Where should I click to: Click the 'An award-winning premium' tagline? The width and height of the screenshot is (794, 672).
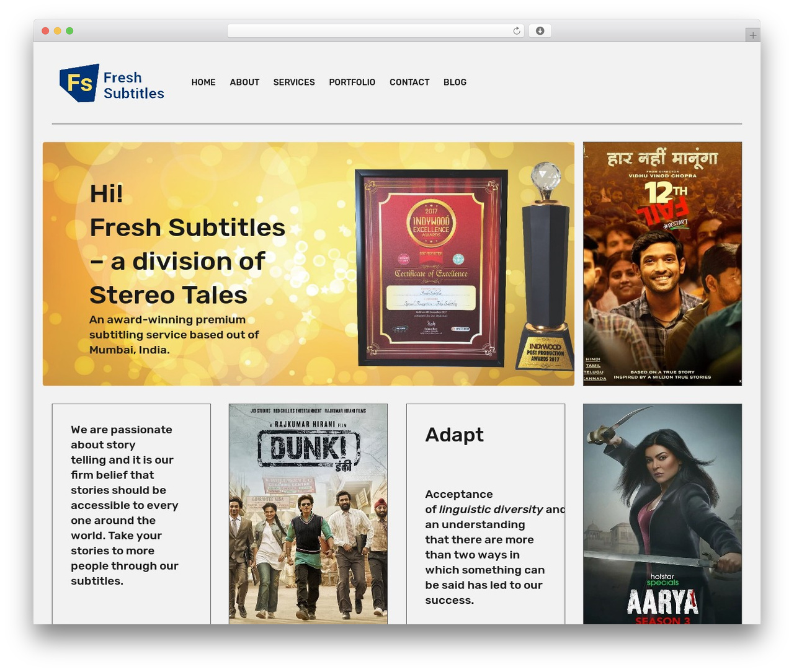pyautogui.click(x=174, y=335)
